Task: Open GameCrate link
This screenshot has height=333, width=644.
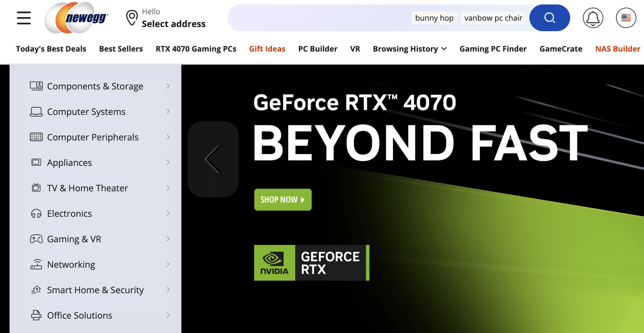Action: pyautogui.click(x=561, y=49)
